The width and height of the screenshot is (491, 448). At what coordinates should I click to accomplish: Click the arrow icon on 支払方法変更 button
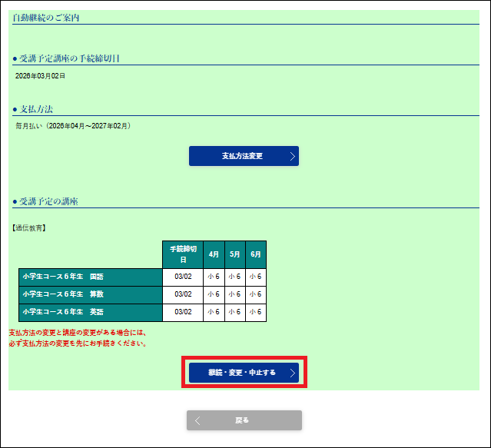[x=292, y=156]
